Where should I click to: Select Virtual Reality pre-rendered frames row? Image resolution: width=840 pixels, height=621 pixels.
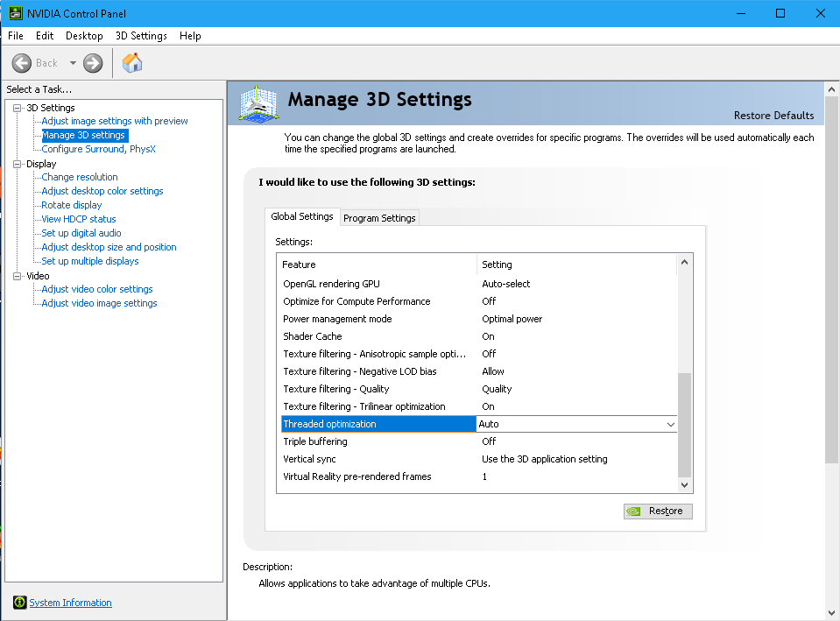[479, 476]
